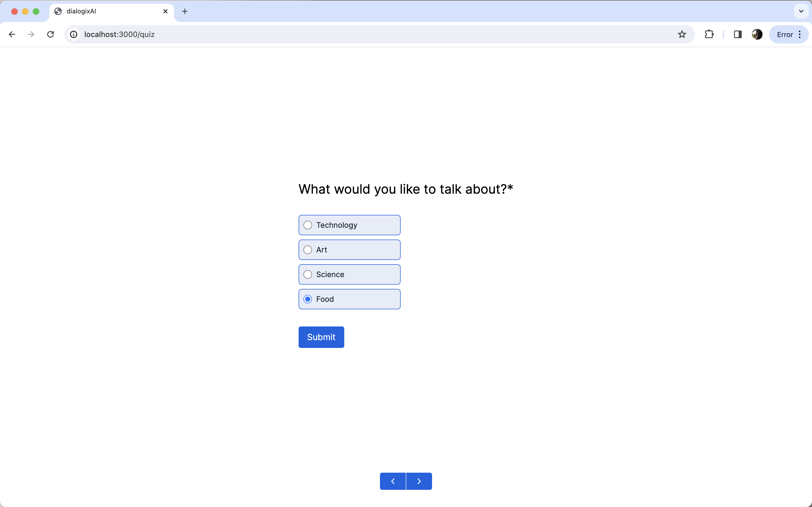
Task: Select the Technology radio option
Action: pos(307,225)
